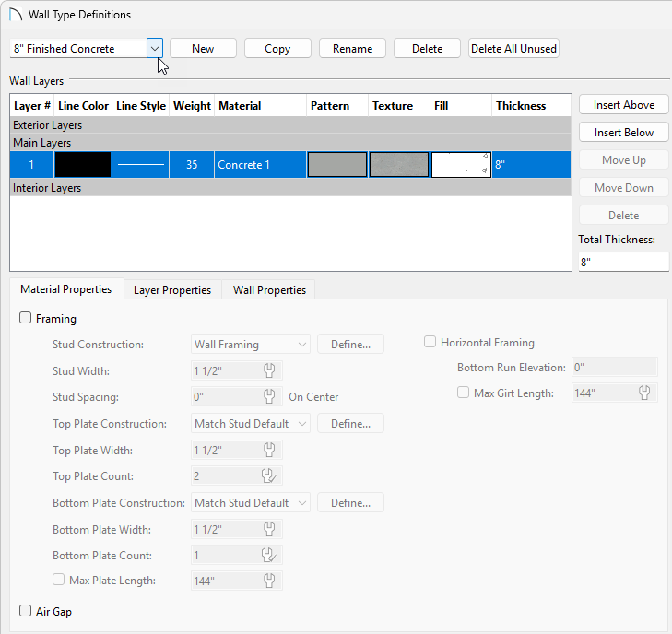Click the Thickness column header
The width and height of the screenshot is (672, 634).
(532, 106)
